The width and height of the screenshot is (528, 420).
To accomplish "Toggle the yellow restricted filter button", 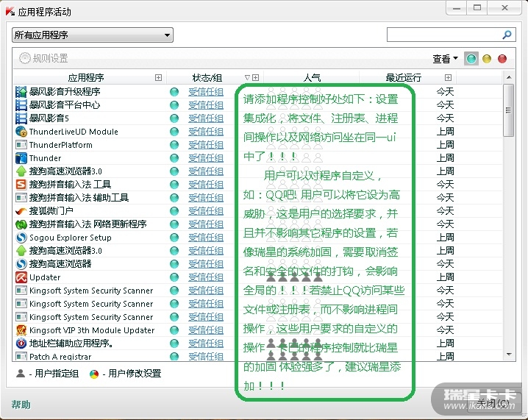I will (487, 59).
